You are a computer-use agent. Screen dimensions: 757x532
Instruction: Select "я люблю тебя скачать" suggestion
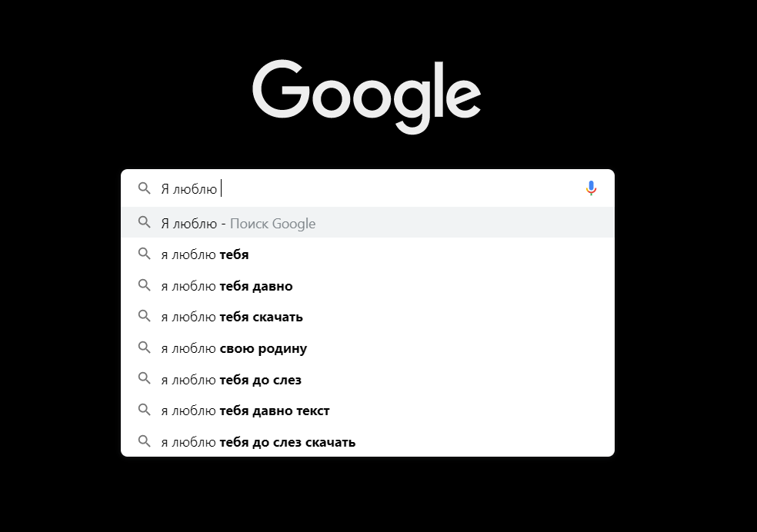click(x=232, y=317)
